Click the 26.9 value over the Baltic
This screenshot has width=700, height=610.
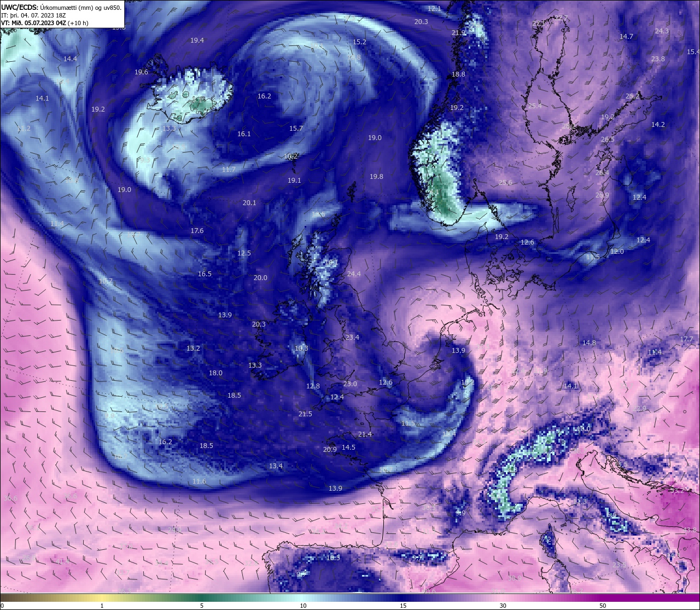pyautogui.click(x=602, y=195)
